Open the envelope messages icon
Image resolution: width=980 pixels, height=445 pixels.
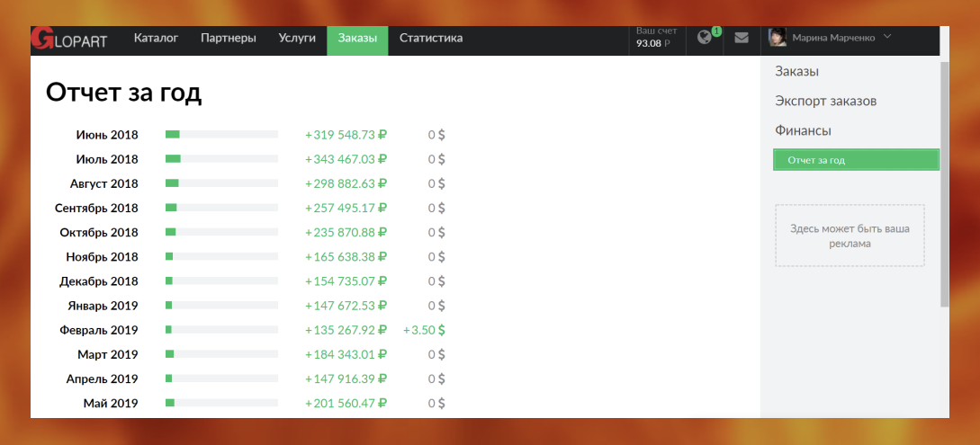(742, 38)
